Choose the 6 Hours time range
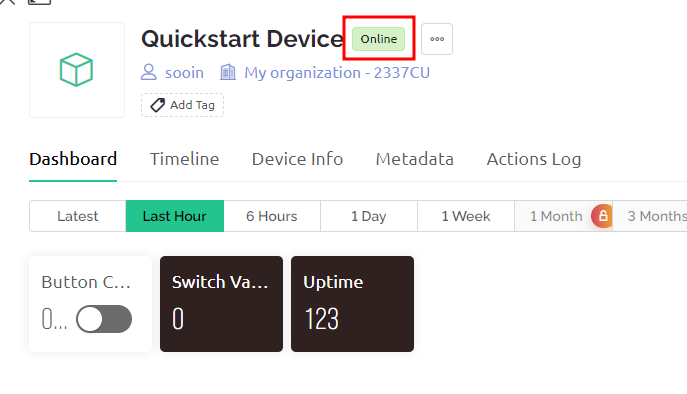The image size is (687, 394). [272, 216]
